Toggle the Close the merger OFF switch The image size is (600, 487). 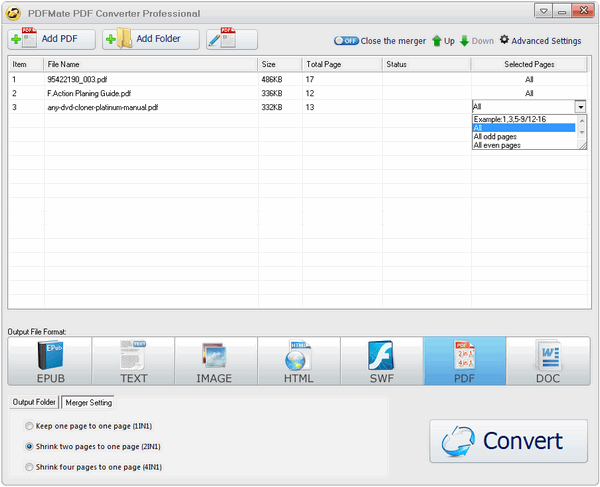click(346, 41)
